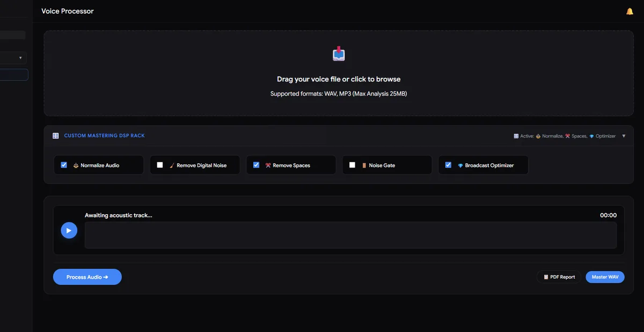
Task: Click "Drag your voice file or click to browse"
Action: pos(339,79)
